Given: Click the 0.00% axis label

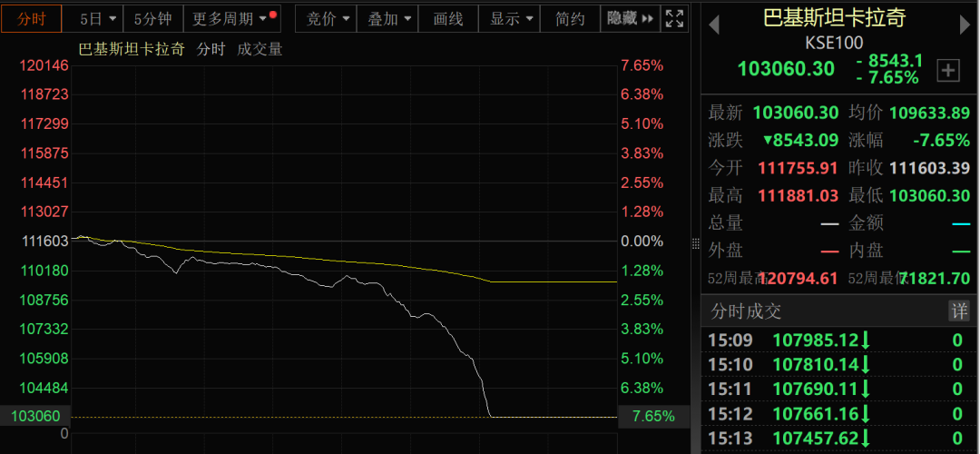Looking at the screenshot, I should click(642, 242).
